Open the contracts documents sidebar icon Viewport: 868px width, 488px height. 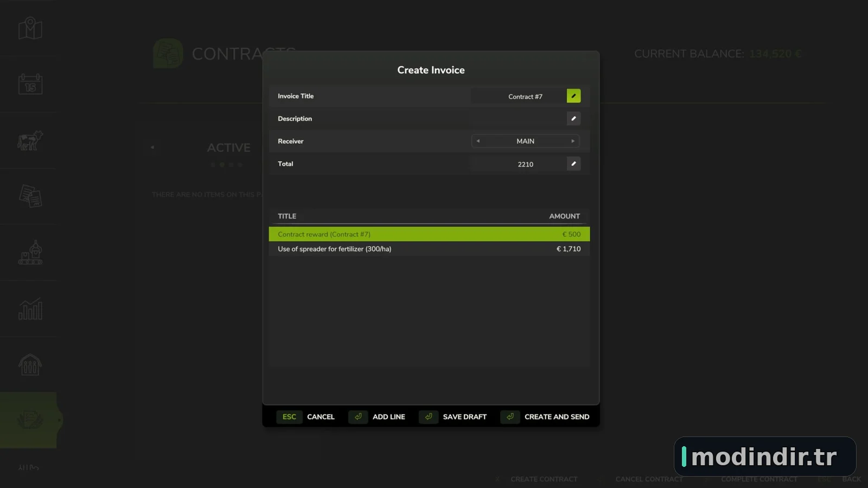30,196
